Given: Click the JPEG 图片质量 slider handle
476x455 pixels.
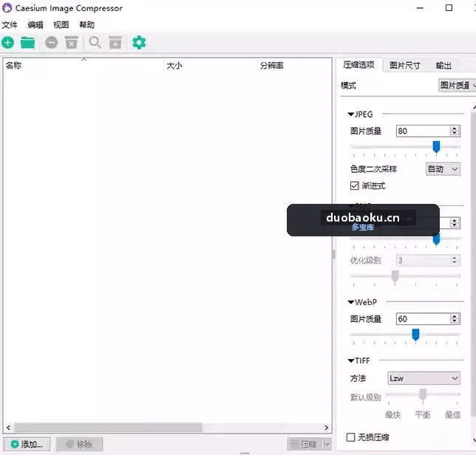Looking at the screenshot, I should click(x=436, y=146).
